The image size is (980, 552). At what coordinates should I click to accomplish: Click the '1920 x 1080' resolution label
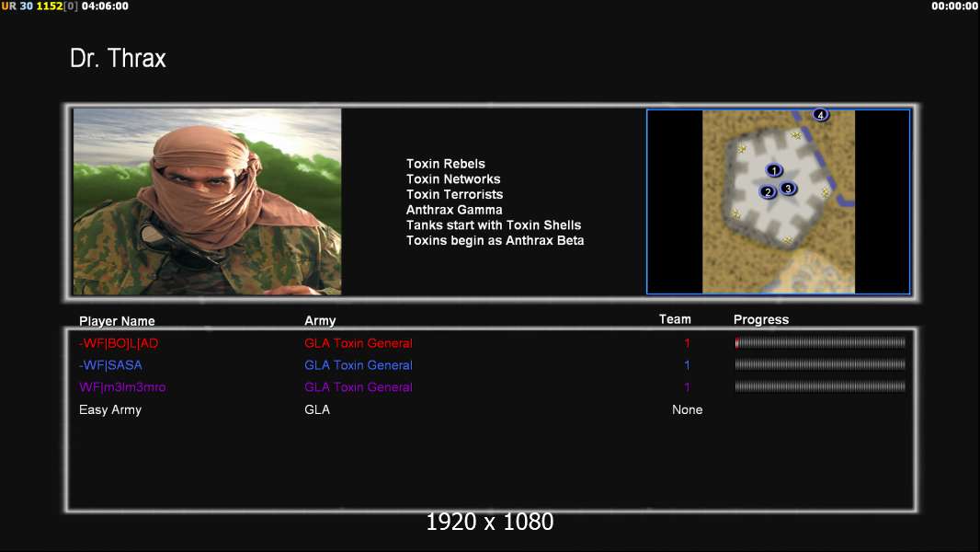click(489, 522)
